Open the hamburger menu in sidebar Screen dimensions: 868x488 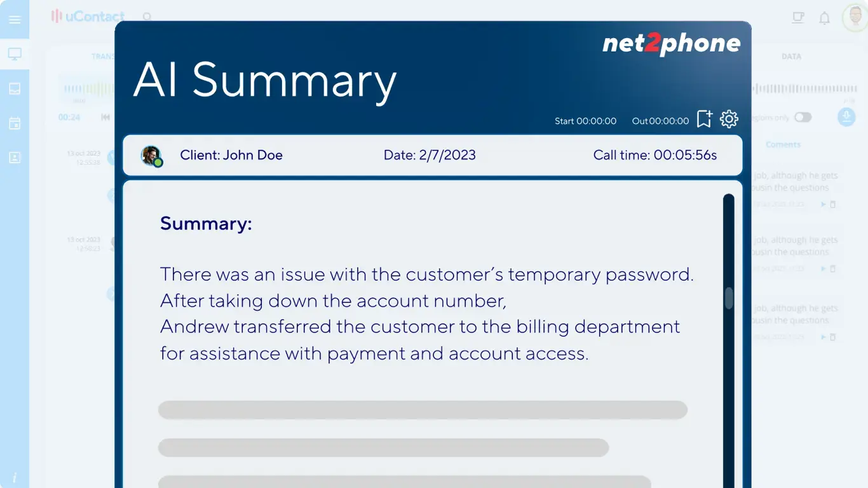[15, 20]
